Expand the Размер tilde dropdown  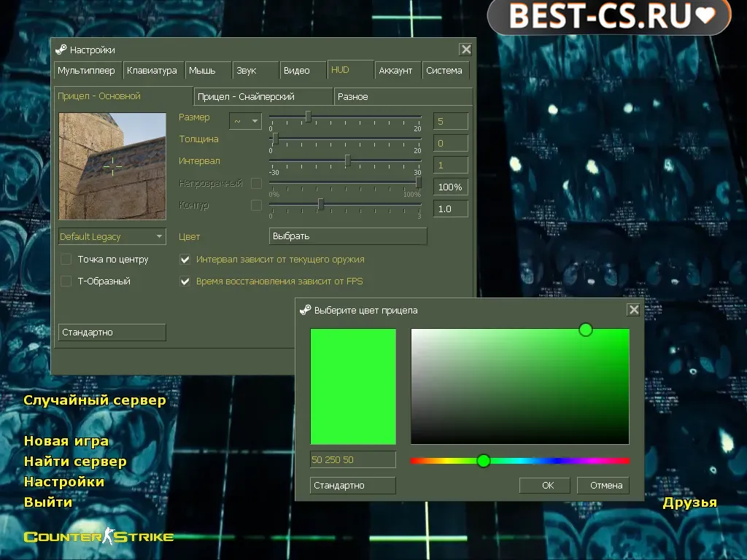tap(245, 121)
